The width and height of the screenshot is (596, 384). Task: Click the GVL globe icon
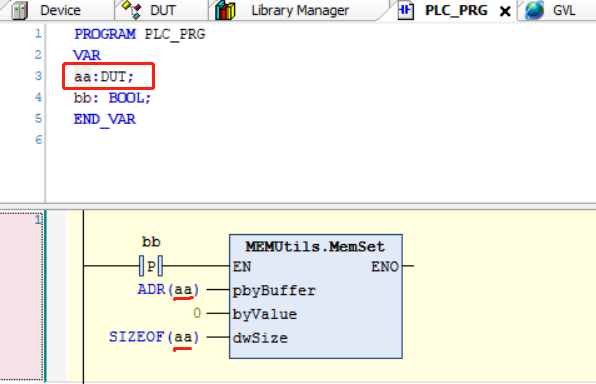coord(534,10)
